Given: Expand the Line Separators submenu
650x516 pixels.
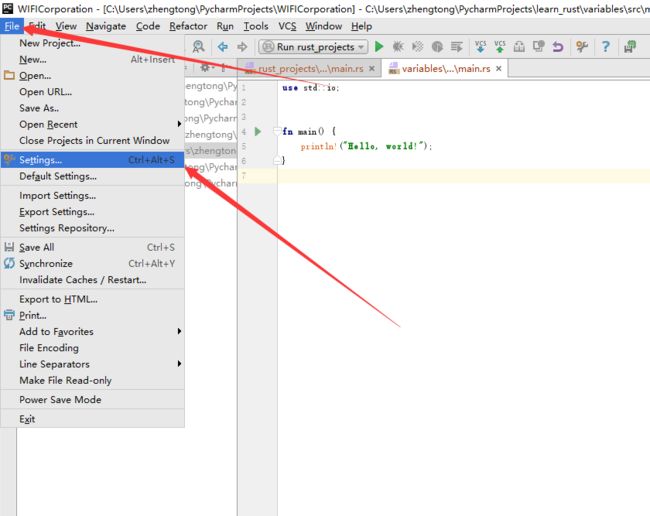Looking at the screenshot, I should click(92, 364).
